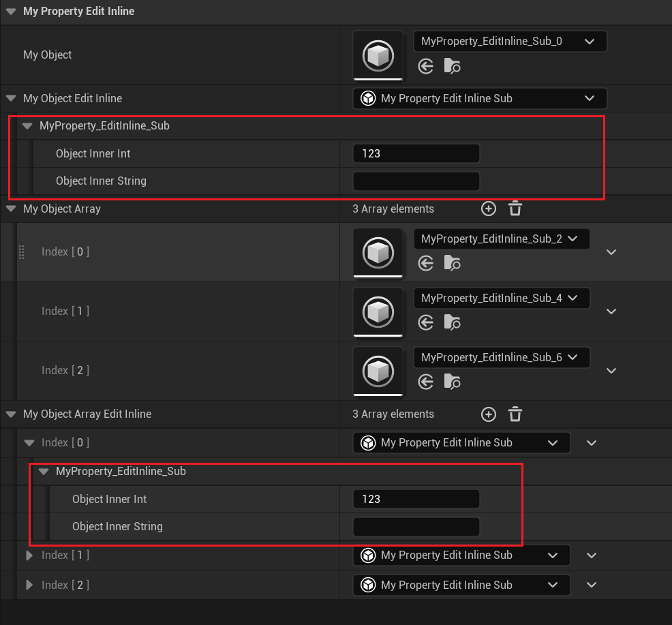Click browse-to-asset icon under My Object
The height and width of the screenshot is (625, 672).
click(452, 66)
